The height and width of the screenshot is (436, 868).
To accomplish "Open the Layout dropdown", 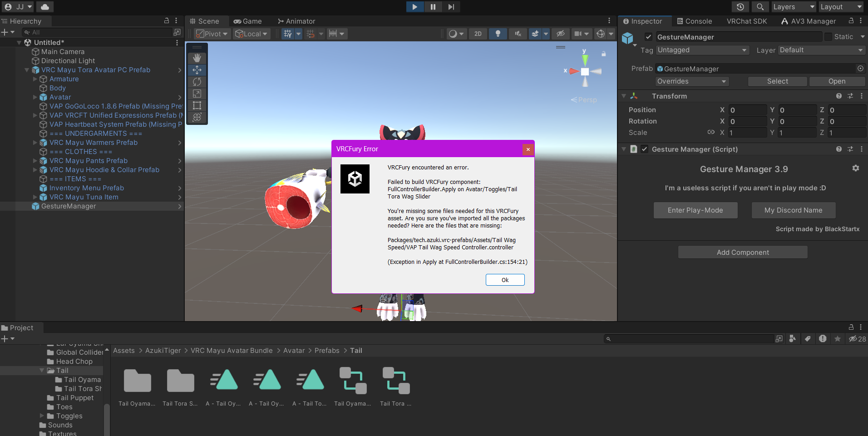I will tap(841, 7).
